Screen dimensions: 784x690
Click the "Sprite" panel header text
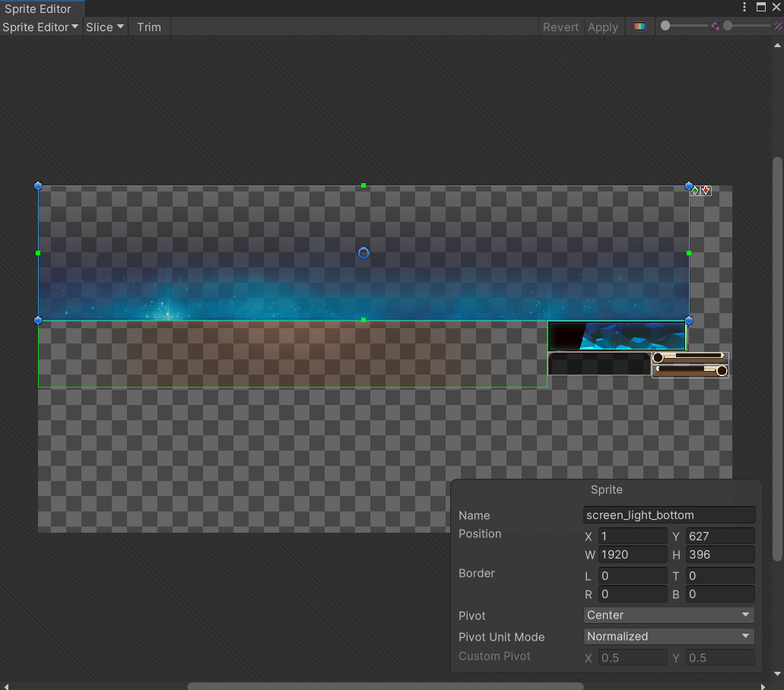(x=607, y=489)
